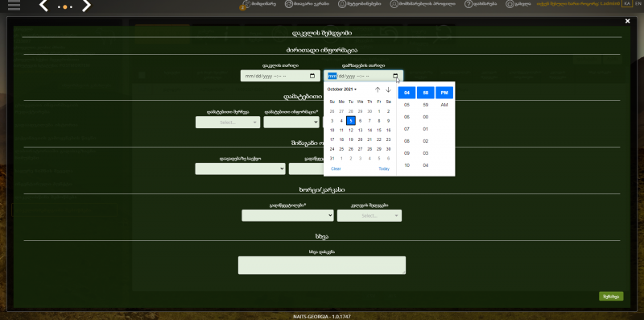Go forward with the right chevron arrow
Viewport: 644px width, 320px height.
[86, 6]
